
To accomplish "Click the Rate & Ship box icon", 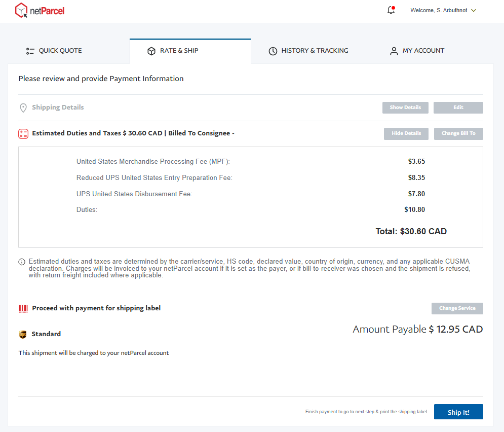I will pos(151,51).
